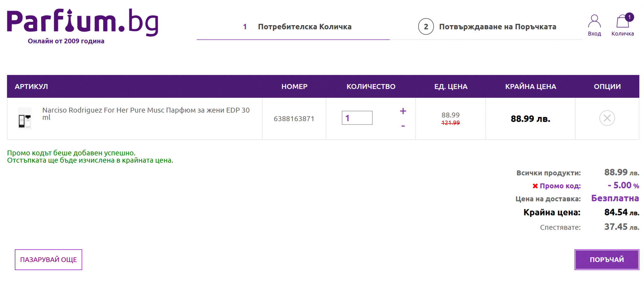
Task: Click the АРТИКУЛ column header
Action: pyautogui.click(x=31, y=87)
